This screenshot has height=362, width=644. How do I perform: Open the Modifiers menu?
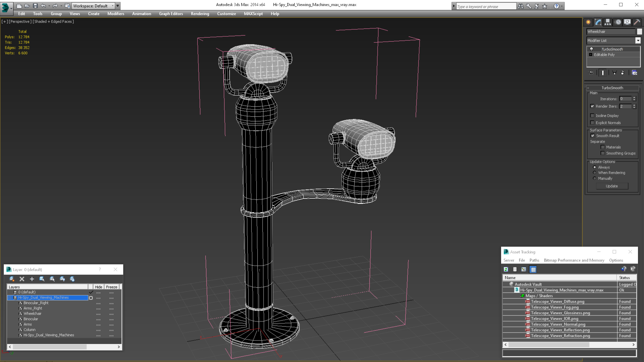click(x=116, y=14)
